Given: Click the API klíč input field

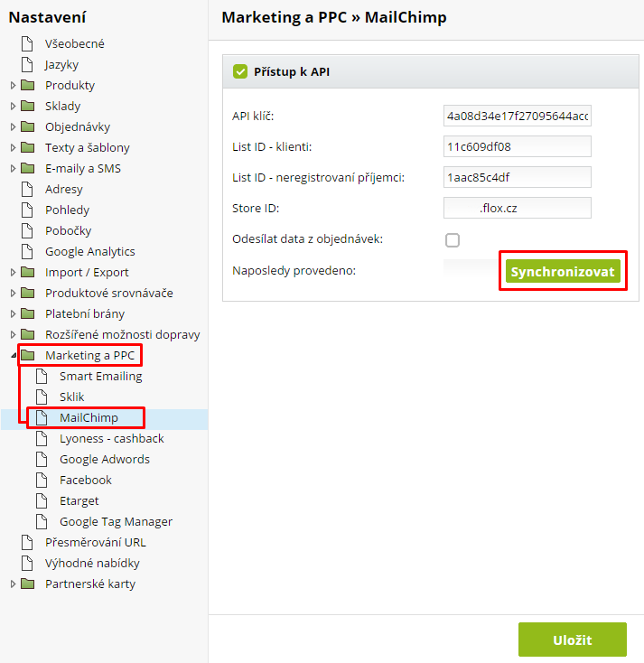Looking at the screenshot, I should click(x=517, y=117).
